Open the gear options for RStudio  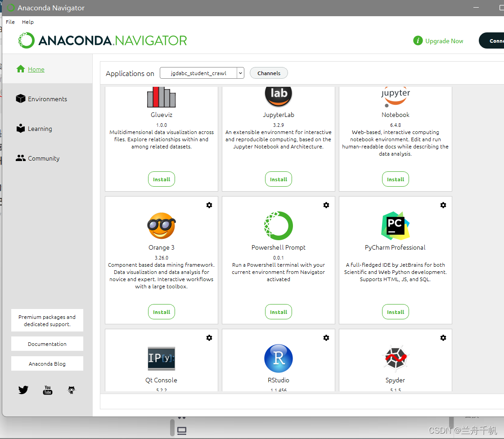click(x=326, y=338)
